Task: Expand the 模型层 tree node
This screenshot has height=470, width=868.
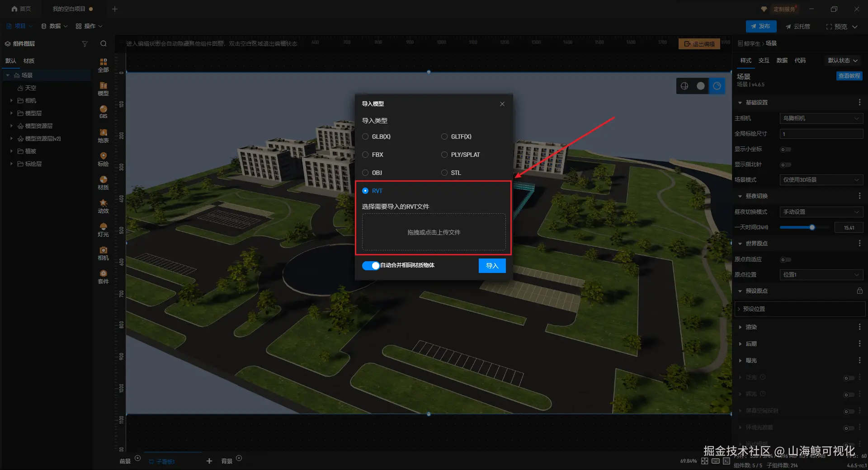Action: 11,113
